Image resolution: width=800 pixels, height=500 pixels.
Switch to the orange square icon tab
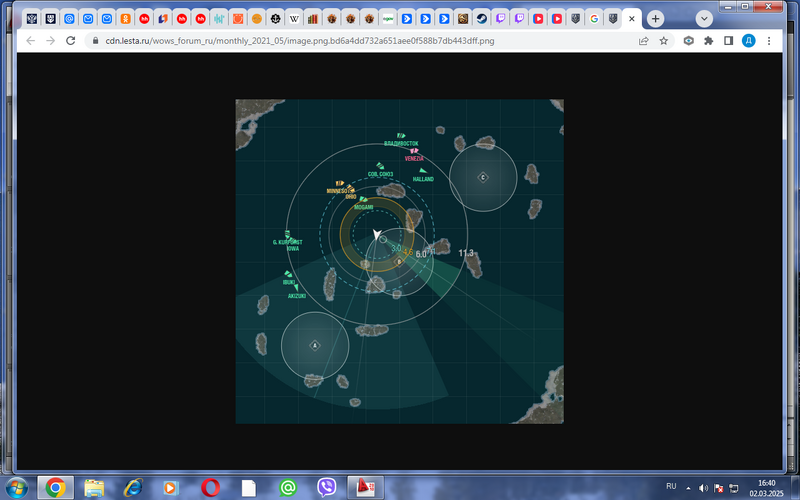(x=238, y=19)
